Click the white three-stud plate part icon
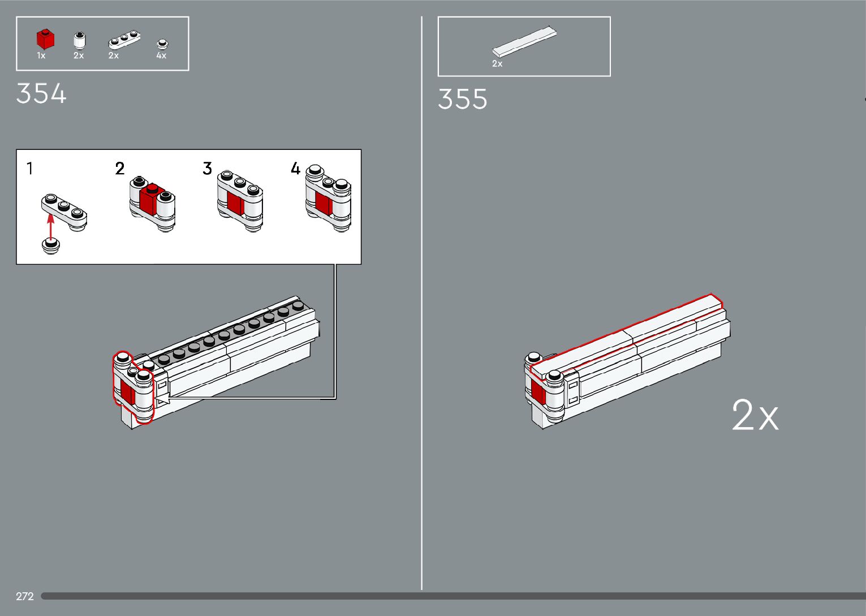 pos(124,40)
